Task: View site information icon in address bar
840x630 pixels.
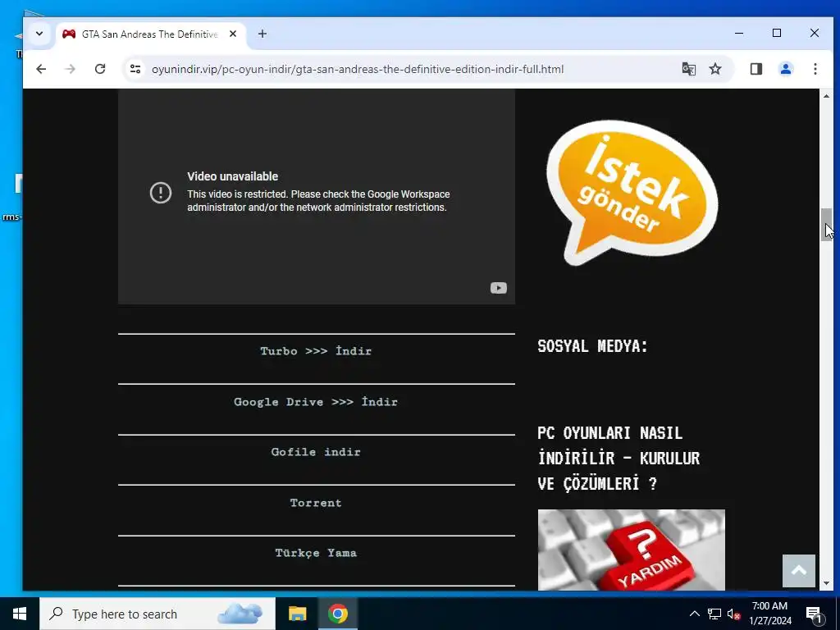Action: (x=135, y=69)
